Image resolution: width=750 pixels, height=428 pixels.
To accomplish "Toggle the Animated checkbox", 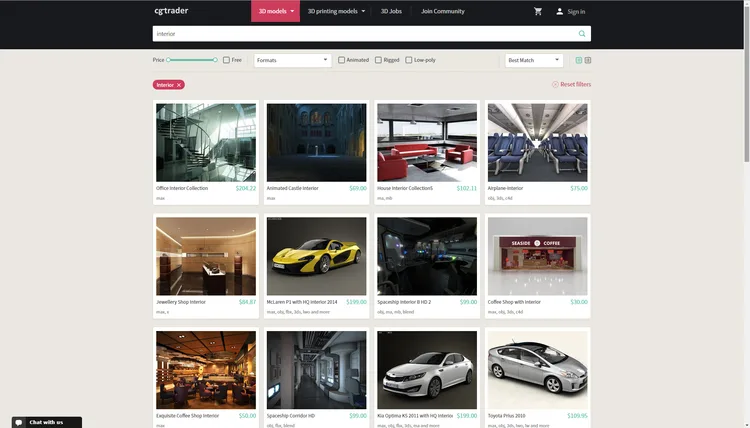I will point(342,60).
